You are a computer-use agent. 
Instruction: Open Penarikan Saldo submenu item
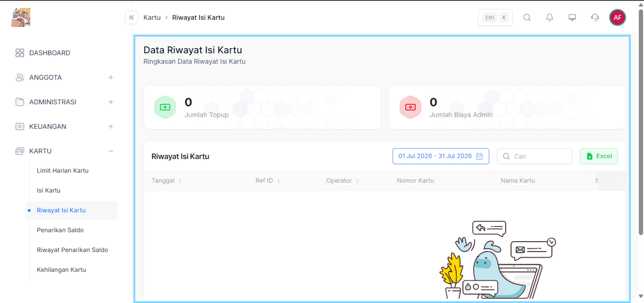click(x=60, y=230)
